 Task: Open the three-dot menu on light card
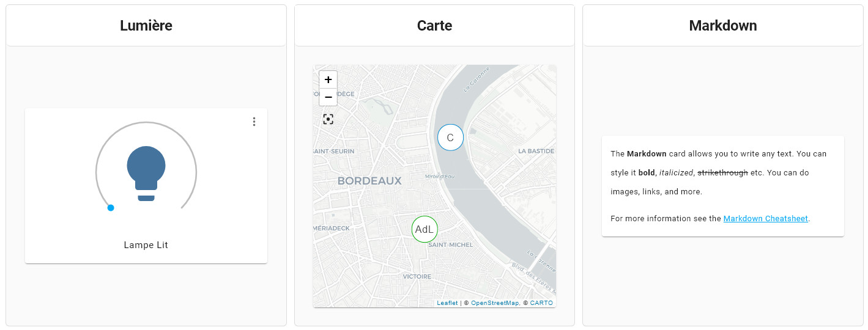coord(254,122)
